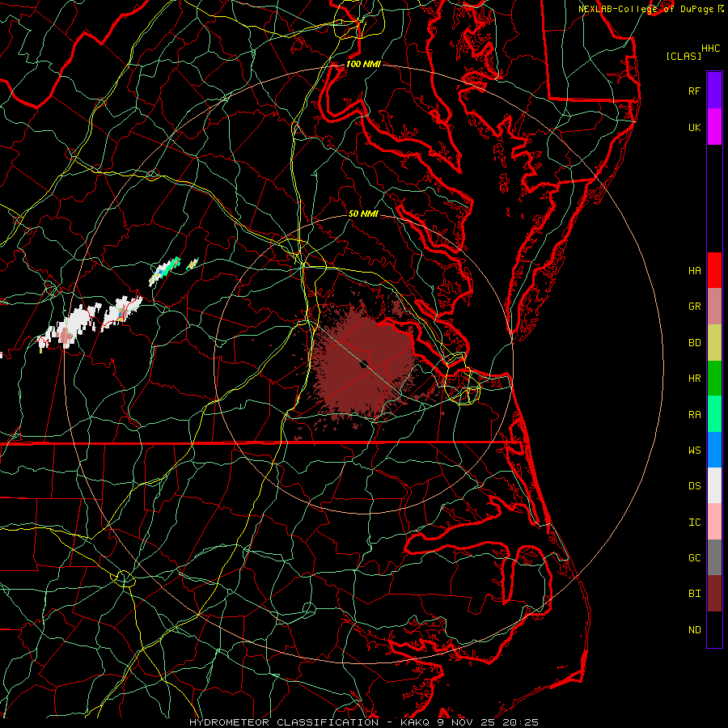Select the "BD" legend label
Viewport: 728px width, 728px height.
point(694,343)
